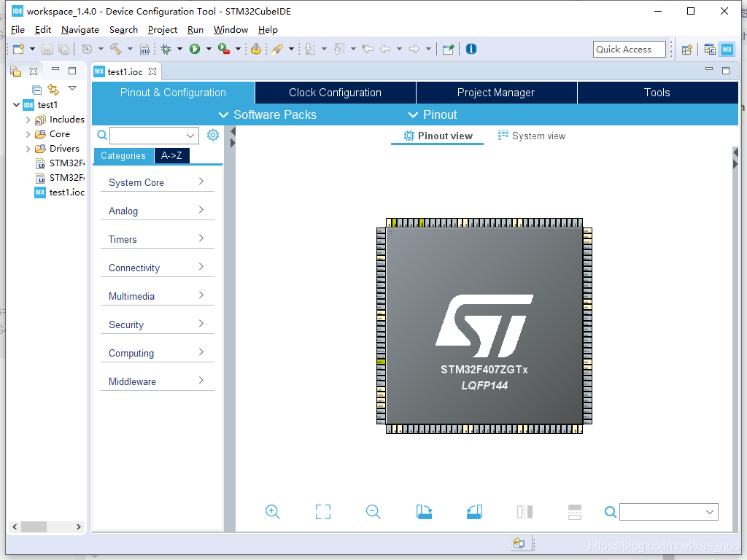The image size is (747, 560).
Task: Open the Debug button dropdown arrow
Action: click(x=179, y=49)
